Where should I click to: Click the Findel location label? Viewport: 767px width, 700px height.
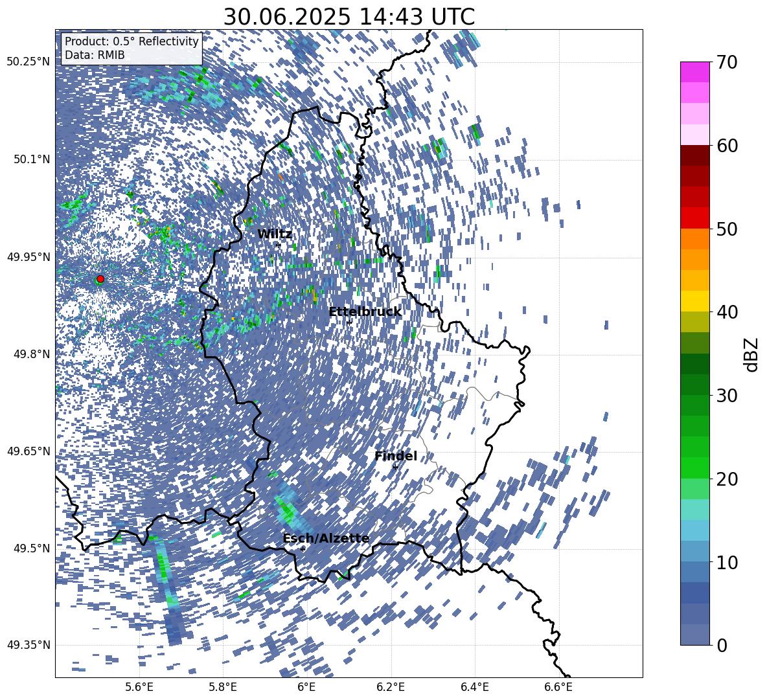point(396,456)
